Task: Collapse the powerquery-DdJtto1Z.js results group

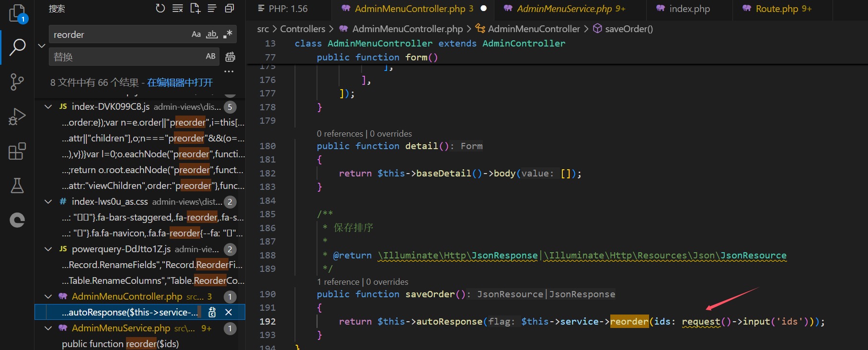Action: [48, 249]
